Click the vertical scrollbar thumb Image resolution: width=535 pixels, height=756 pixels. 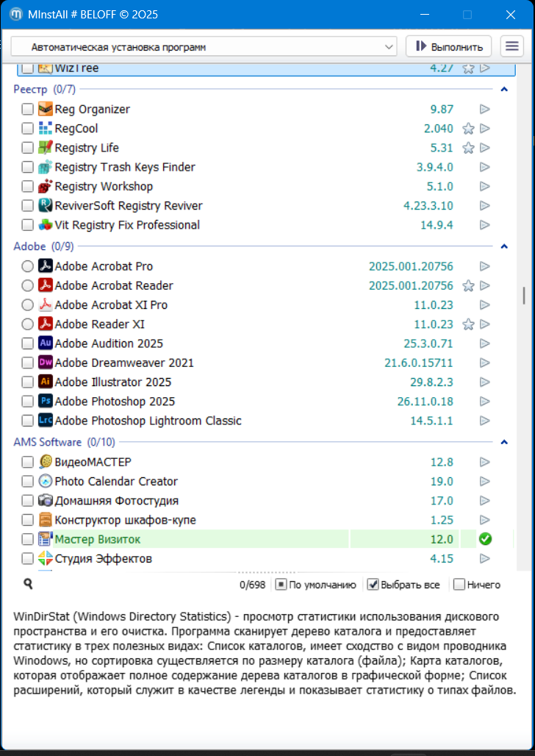click(523, 295)
